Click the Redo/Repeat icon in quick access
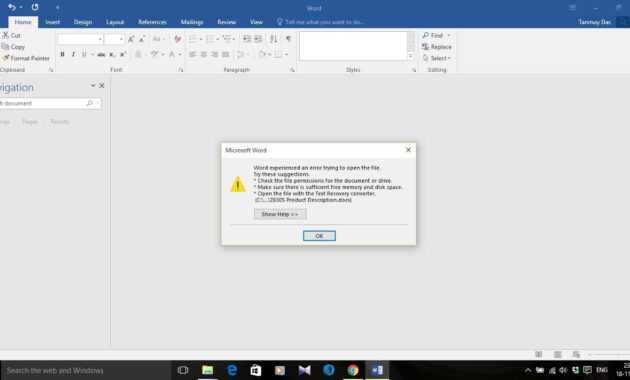This screenshot has height=380, width=630. (x=35, y=7)
